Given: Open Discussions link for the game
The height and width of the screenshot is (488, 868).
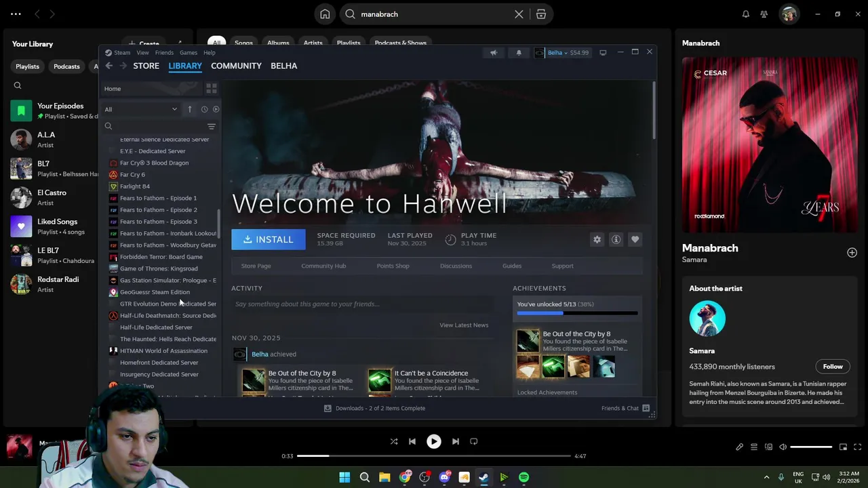Looking at the screenshot, I should pyautogui.click(x=456, y=266).
